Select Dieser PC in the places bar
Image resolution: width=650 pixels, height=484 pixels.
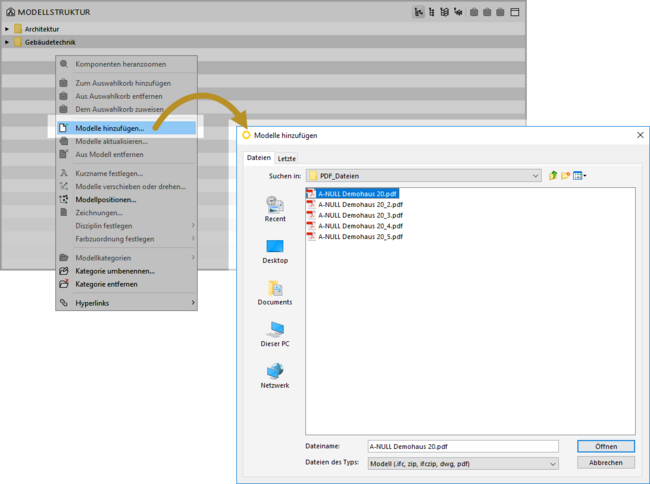click(x=275, y=334)
